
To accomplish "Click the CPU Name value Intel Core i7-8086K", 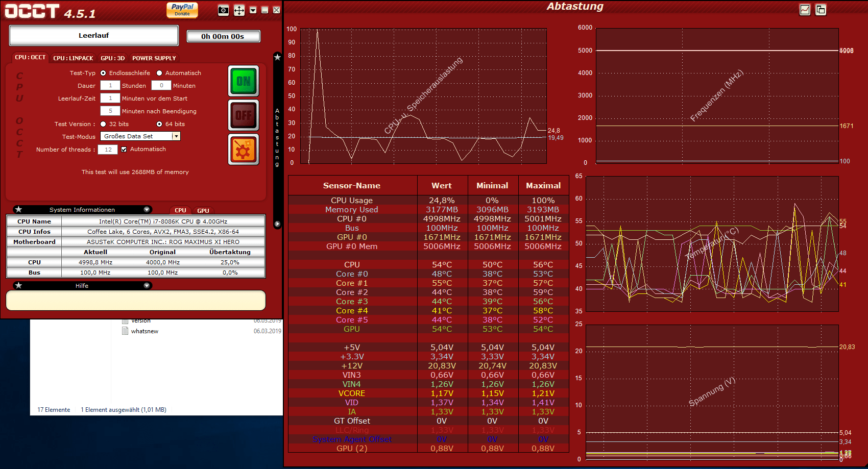I will point(163,221).
